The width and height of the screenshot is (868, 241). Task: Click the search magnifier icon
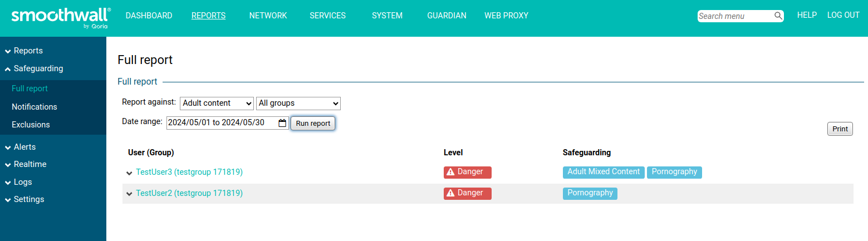778,16
